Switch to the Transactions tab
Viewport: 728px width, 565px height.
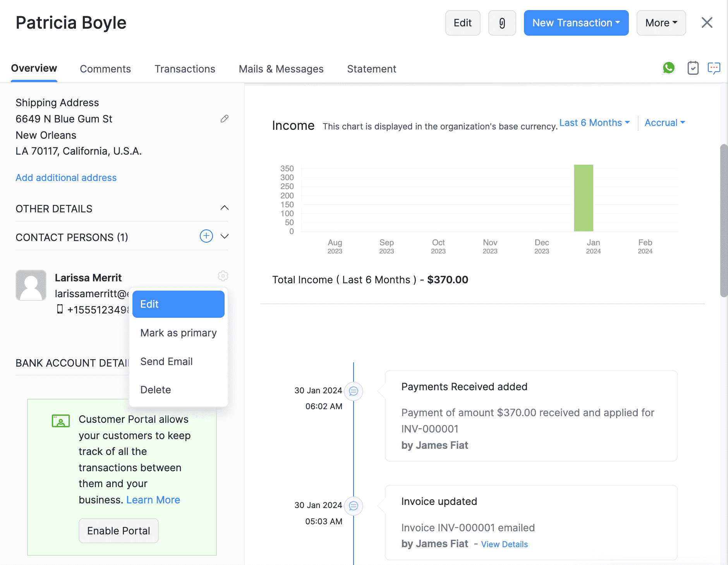(185, 69)
